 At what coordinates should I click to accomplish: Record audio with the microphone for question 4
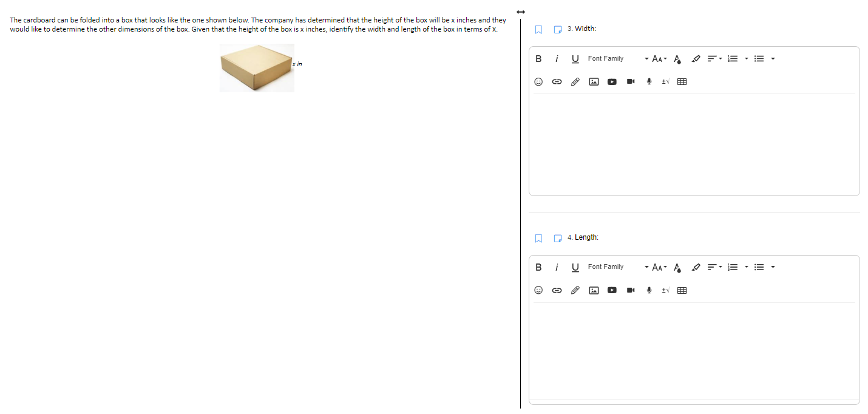[x=649, y=290]
